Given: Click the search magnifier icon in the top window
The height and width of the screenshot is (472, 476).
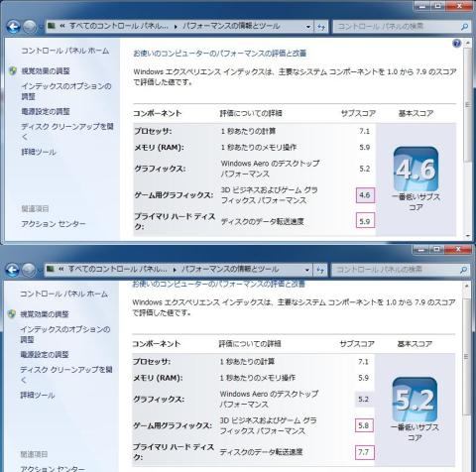Looking at the screenshot, I should (464, 27).
